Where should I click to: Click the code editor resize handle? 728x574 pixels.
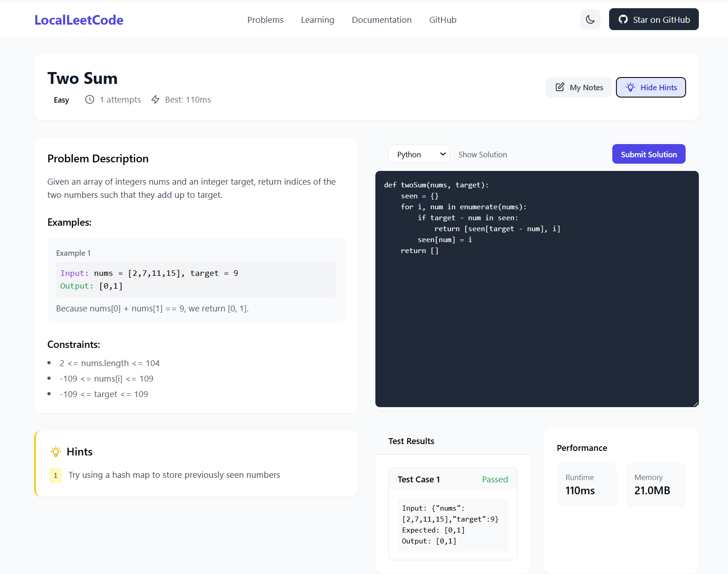point(696,404)
